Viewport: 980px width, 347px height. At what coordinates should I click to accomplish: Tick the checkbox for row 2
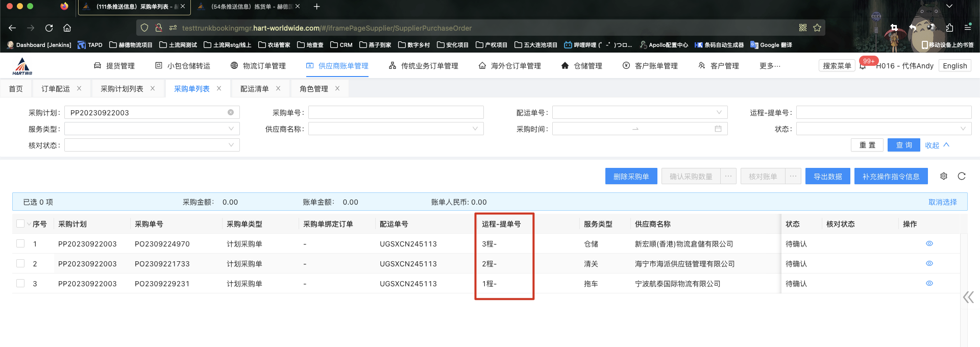click(20, 264)
